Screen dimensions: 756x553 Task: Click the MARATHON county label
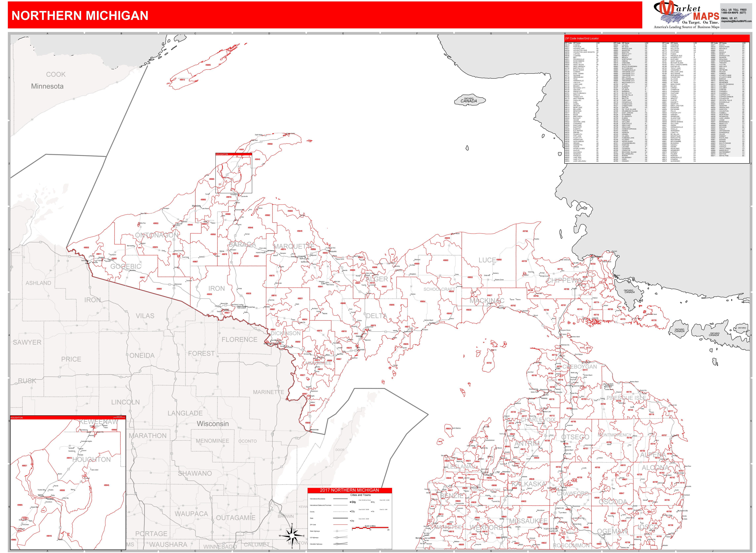[x=148, y=436]
